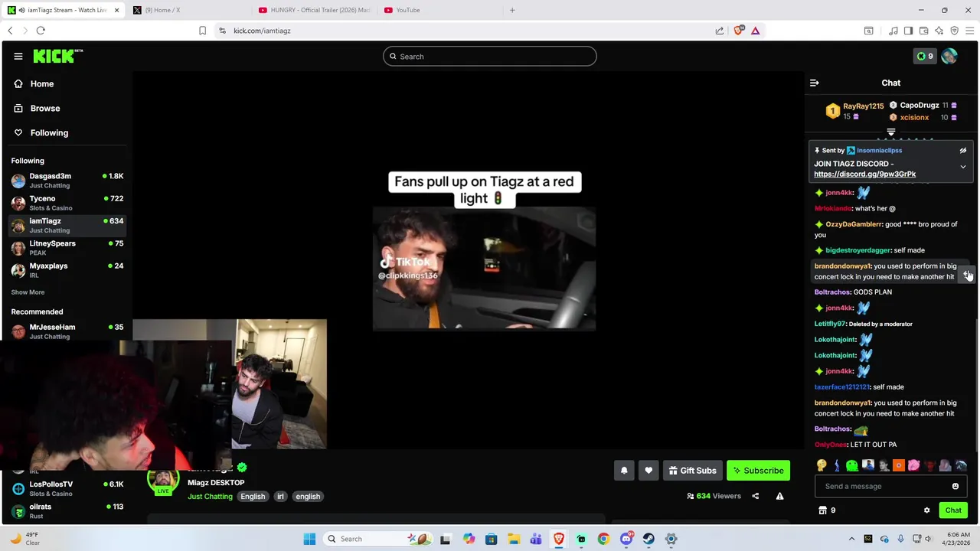Expand the pinned Discord message chevron
Image resolution: width=980 pixels, height=551 pixels.
pyautogui.click(x=963, y=167)
